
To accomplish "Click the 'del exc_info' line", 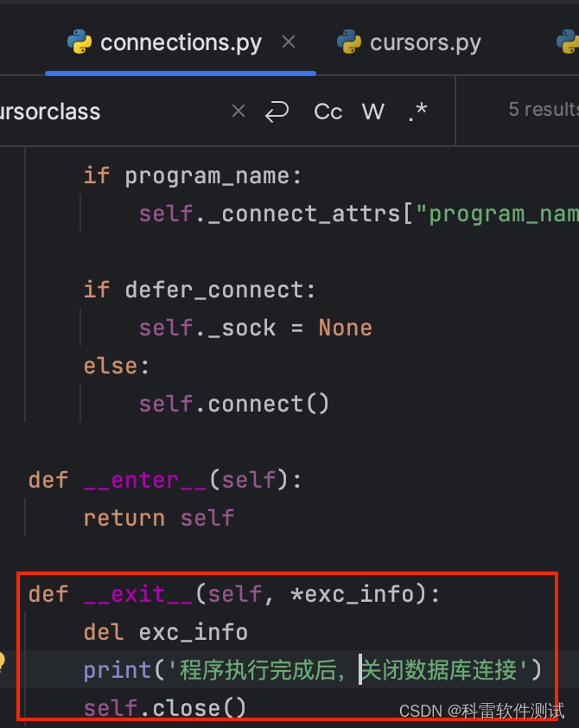I will 166,632.
